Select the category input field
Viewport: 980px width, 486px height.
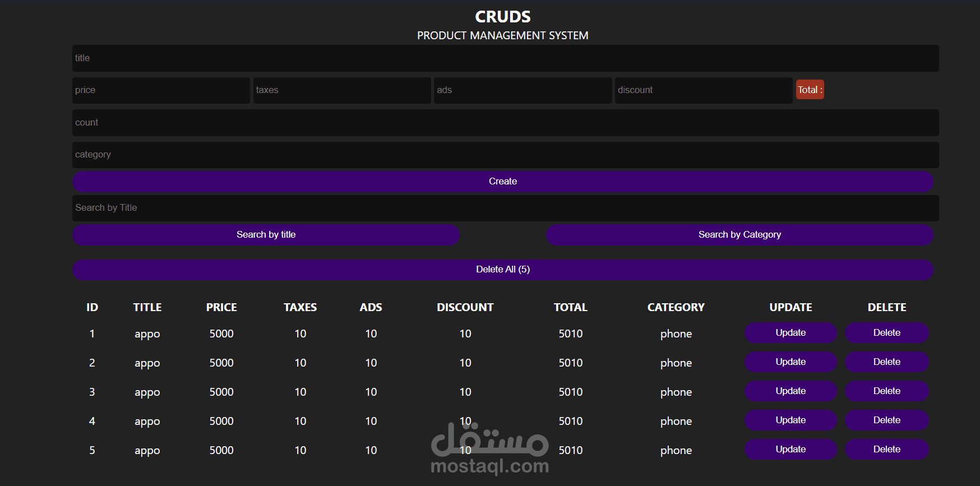point(505,155)
